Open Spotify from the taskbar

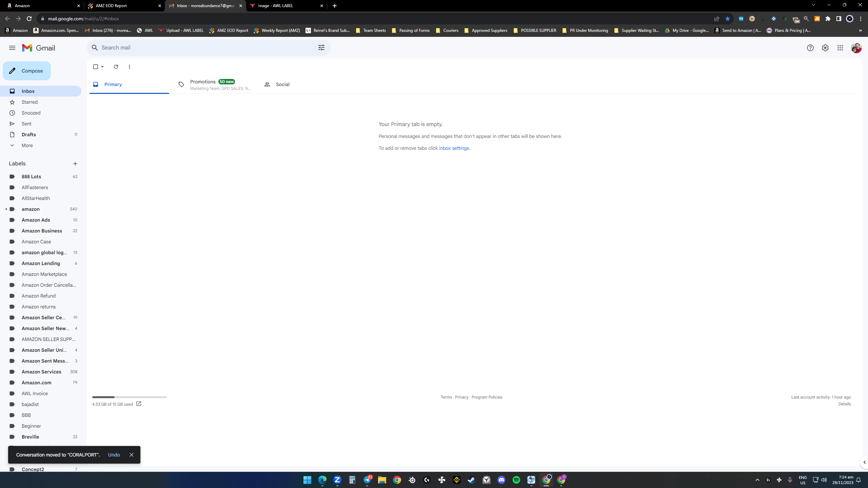pyautogui.click(x=516, y=480)
